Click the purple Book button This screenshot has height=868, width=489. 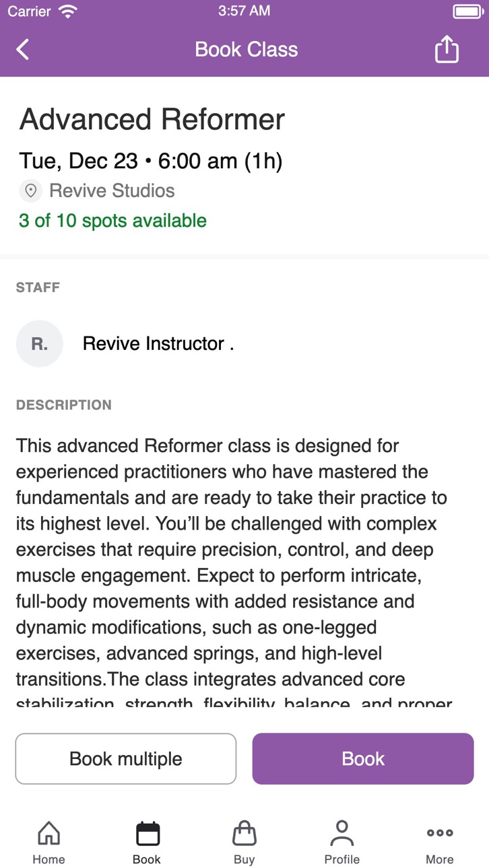tap(363, 758)
